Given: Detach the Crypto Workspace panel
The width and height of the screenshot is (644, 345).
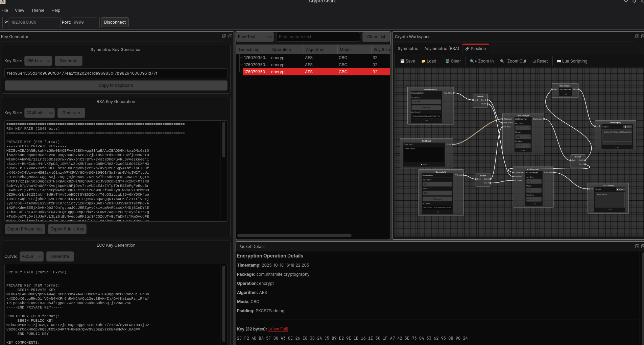Looking at the screenshot, I should [x=637, y=36].
